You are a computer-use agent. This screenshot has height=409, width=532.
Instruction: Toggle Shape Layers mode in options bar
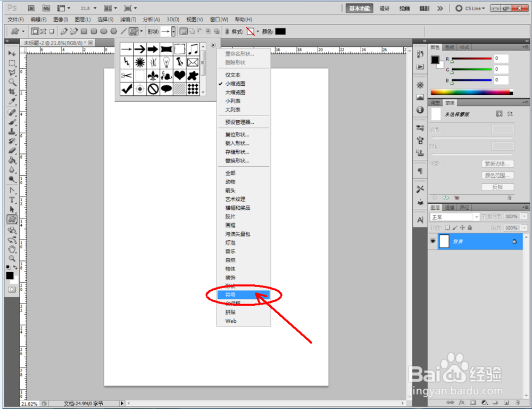click(35, 31)
